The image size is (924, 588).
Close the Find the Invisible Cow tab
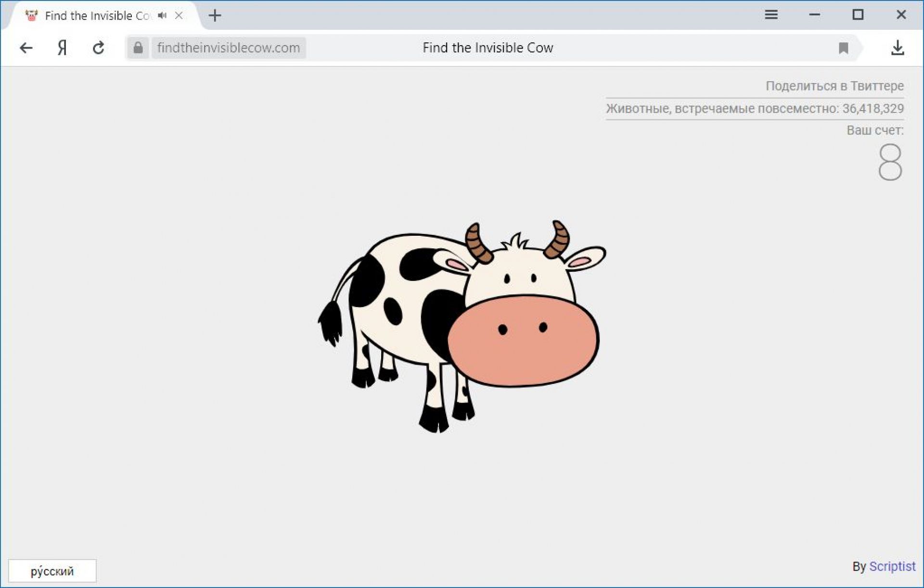(x=179, y=15)
